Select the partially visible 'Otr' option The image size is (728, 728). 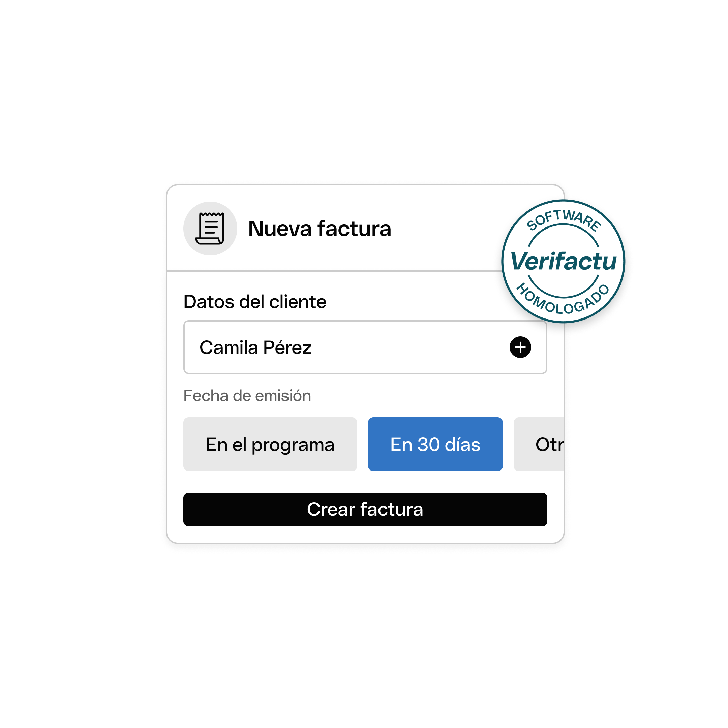click(x=539, y=444)
